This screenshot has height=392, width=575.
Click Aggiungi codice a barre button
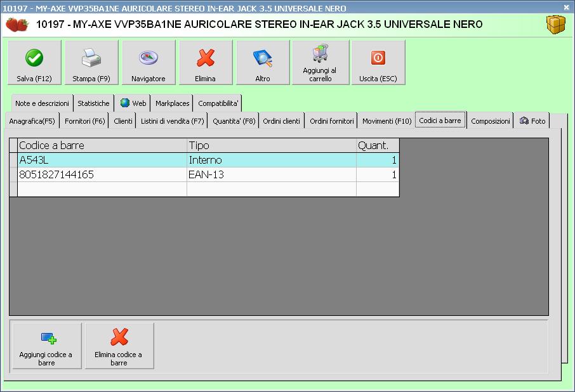(47, 346)
